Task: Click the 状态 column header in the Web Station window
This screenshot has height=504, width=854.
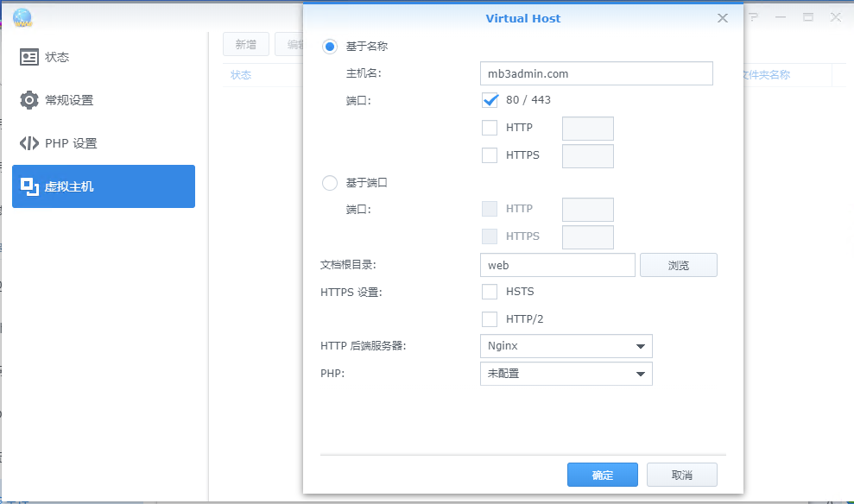Action: point(241,75)
